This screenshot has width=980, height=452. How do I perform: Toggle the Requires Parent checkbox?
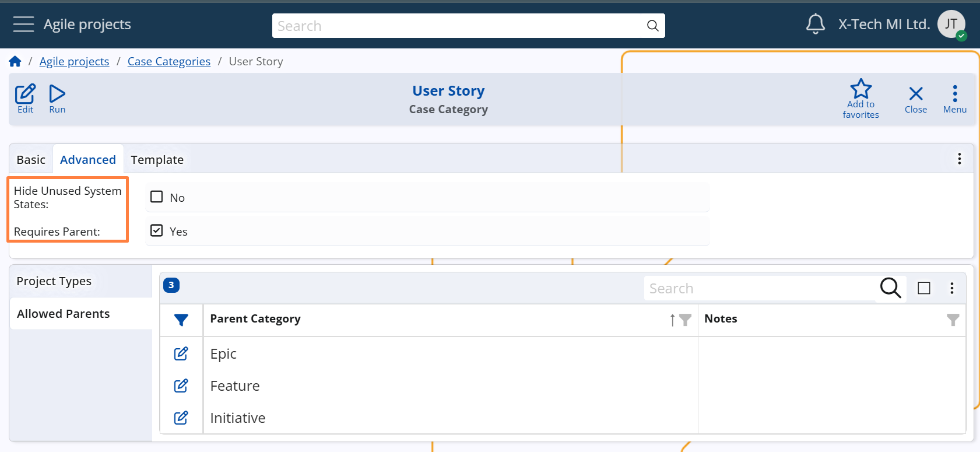[x=157, y=230]
